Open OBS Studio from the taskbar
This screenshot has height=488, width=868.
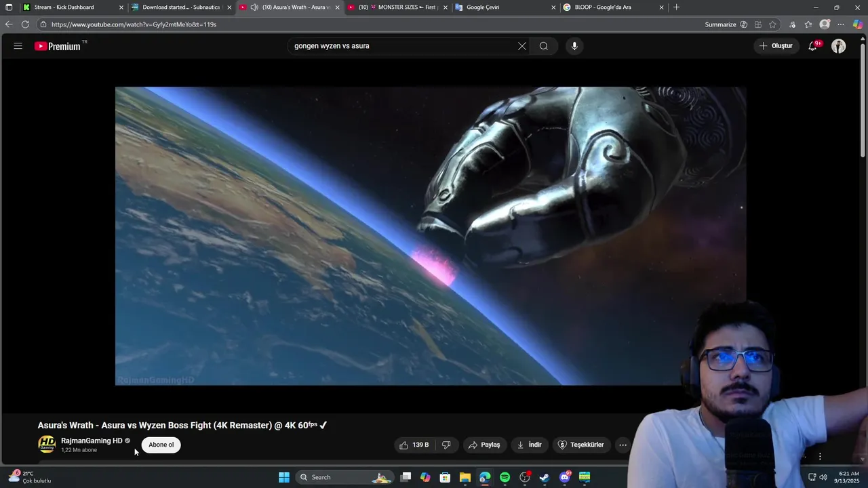click(525, 477)
